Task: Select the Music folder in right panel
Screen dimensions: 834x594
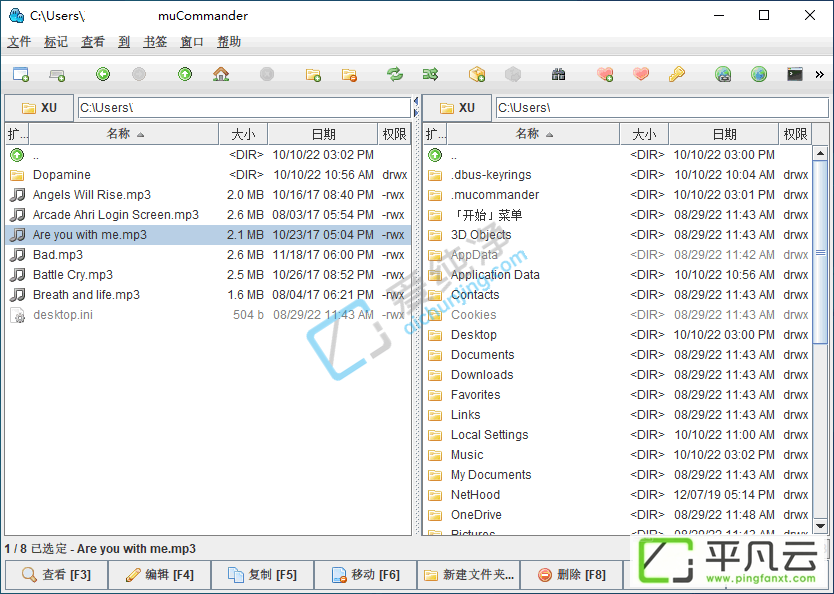Action: click(618, 455)
